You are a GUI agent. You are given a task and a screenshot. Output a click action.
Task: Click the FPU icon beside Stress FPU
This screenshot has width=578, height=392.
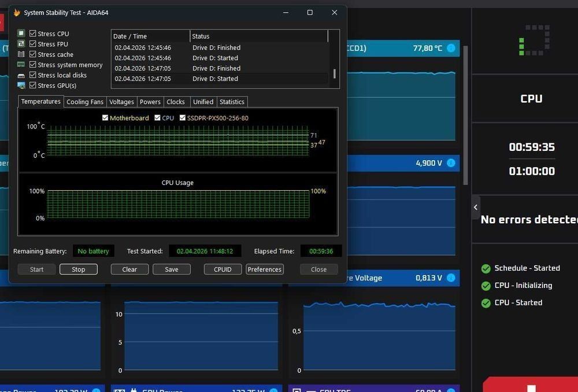(x=21, y=44)
